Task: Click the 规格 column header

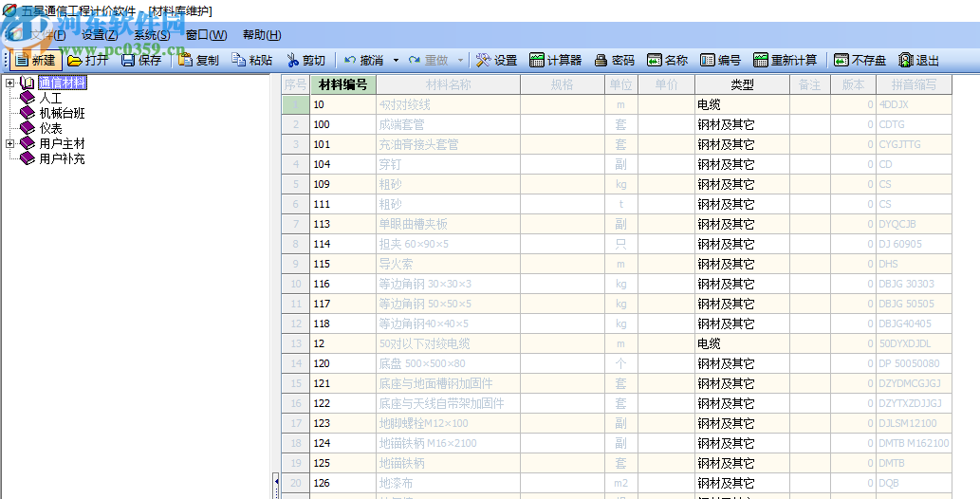Action: click(562, 84)
